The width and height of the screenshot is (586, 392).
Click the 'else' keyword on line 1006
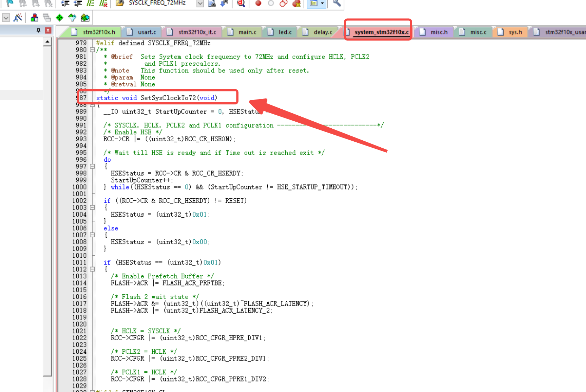(111, 228)
